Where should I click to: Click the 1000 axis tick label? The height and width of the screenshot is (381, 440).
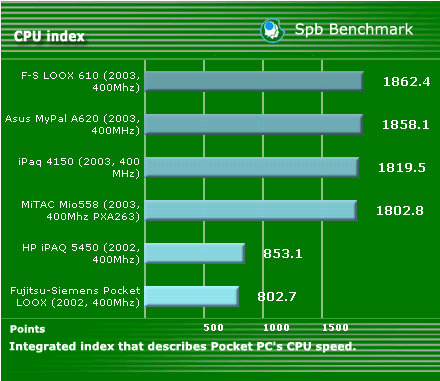click(x=276, y=328)
